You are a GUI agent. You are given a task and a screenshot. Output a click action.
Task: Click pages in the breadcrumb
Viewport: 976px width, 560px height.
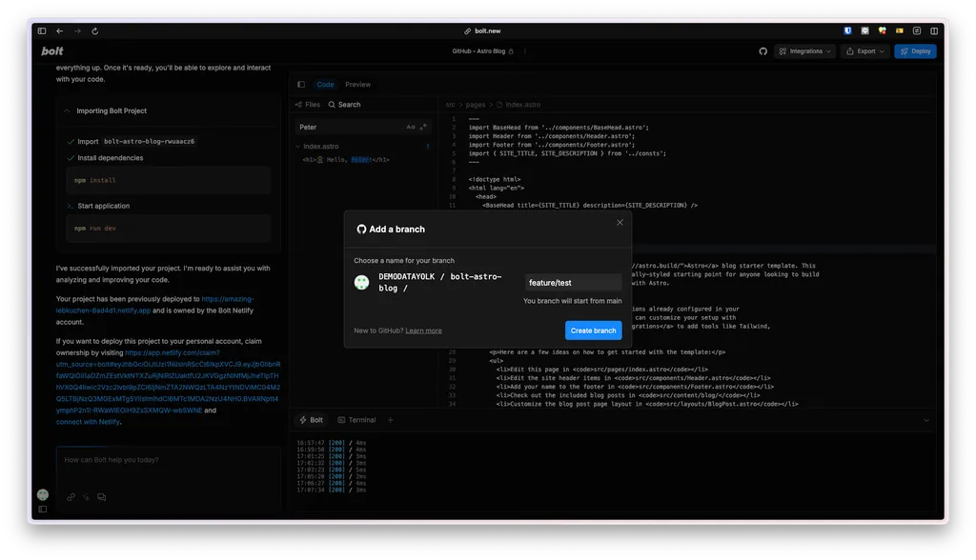point(475,105)
